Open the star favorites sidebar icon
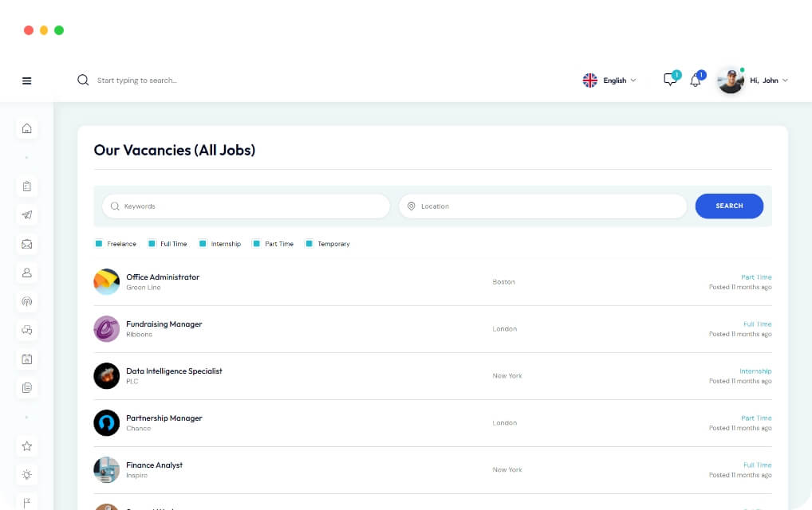The image size is (812, 510). point(27,446)
